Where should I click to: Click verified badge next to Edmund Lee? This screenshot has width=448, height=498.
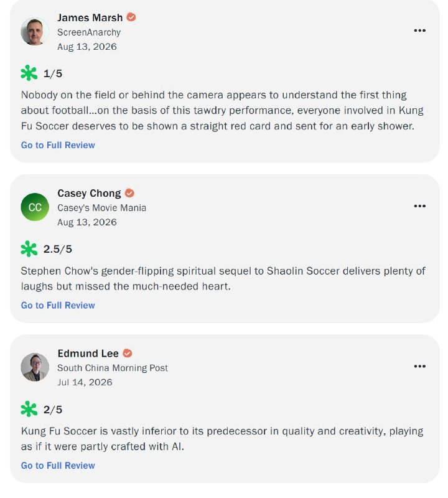click(128, 353)
